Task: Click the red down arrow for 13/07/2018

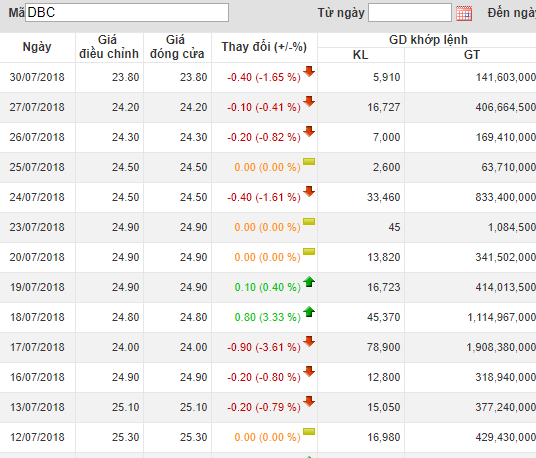Action: click(x=309, y=401)
